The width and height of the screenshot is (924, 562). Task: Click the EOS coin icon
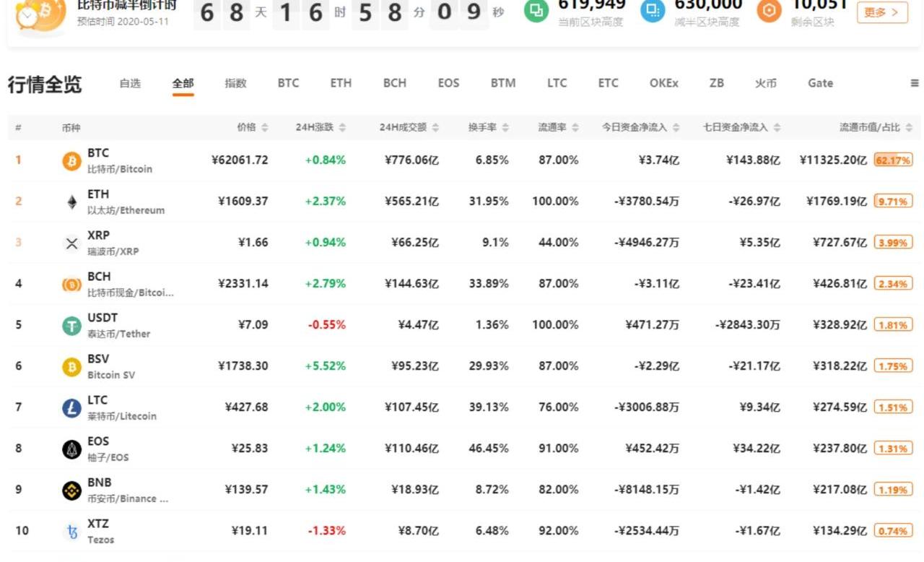[71, 449]
